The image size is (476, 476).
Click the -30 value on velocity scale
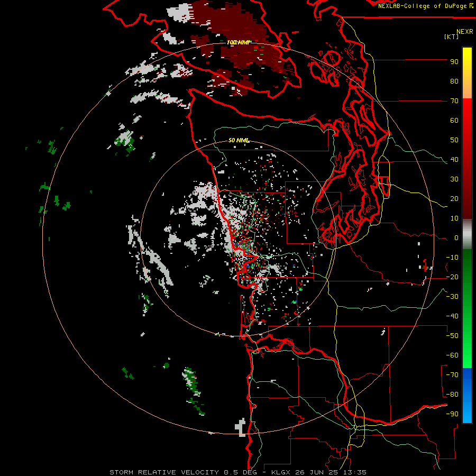pyautogui.click(x=452, y=297)
